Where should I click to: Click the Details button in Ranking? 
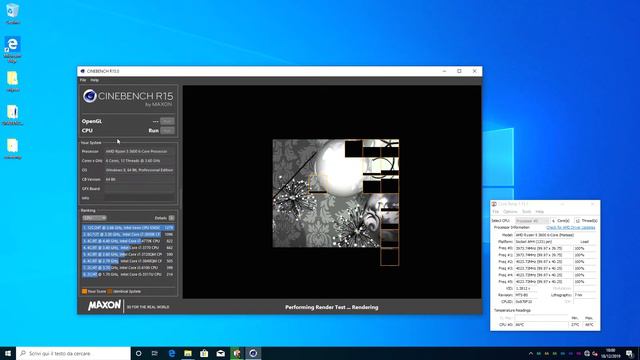pyautogui.click(x=171, y=218)
